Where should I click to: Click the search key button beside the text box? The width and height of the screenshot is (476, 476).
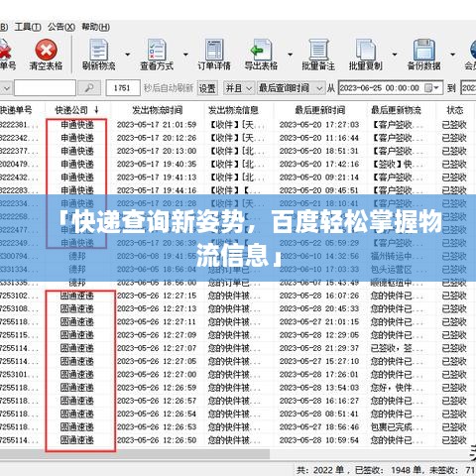pos(89,88)
